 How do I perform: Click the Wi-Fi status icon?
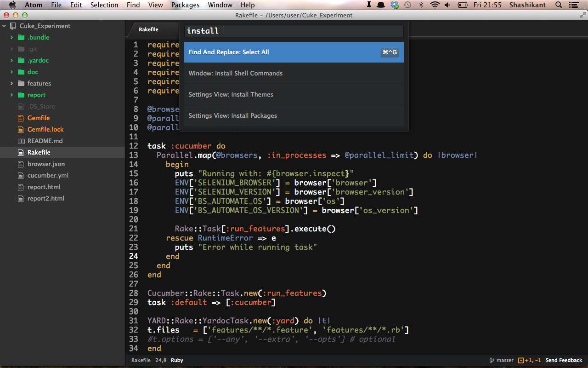tap(435, 5)
